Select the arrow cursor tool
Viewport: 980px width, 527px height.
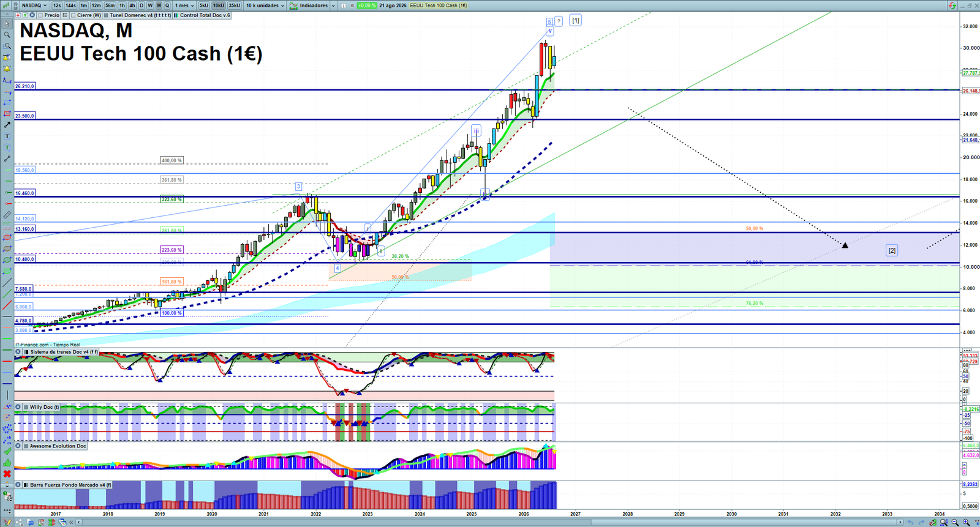tap(7, 23)
